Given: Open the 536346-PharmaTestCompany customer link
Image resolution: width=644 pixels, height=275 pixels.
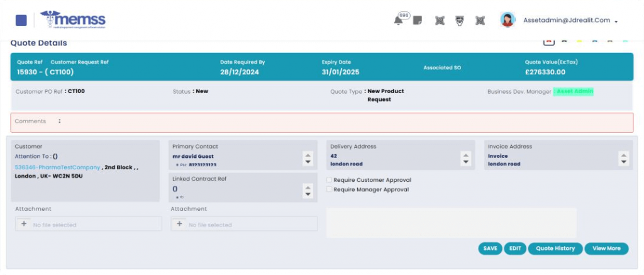Looking at the screenshot, I should (x=57, y=168).
